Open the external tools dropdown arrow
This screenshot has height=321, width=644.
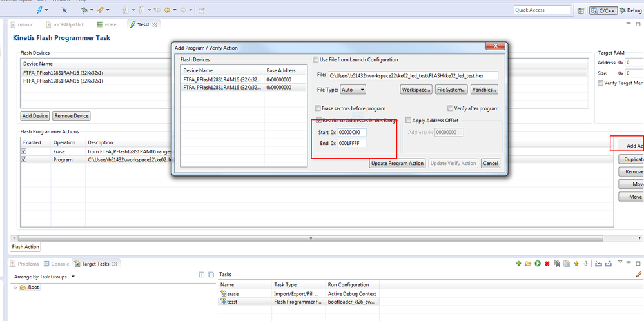point(108,10)
